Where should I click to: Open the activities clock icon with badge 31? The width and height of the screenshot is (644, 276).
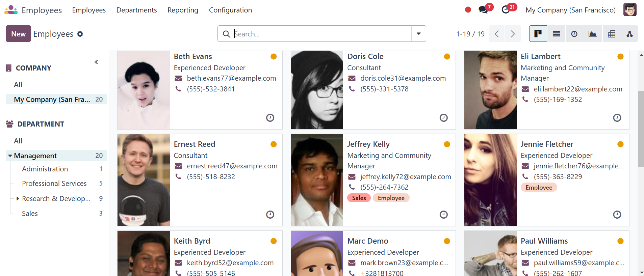pos(506,10)
